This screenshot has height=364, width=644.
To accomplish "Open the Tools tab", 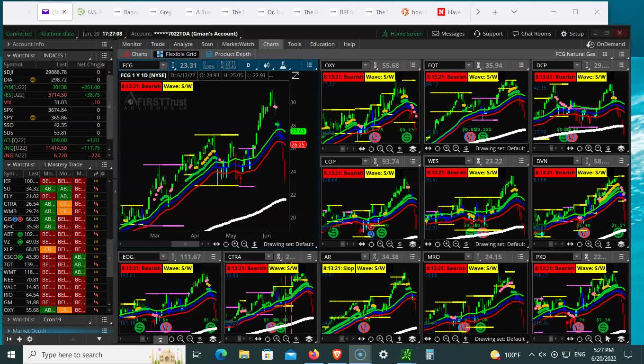I will 295,44.
